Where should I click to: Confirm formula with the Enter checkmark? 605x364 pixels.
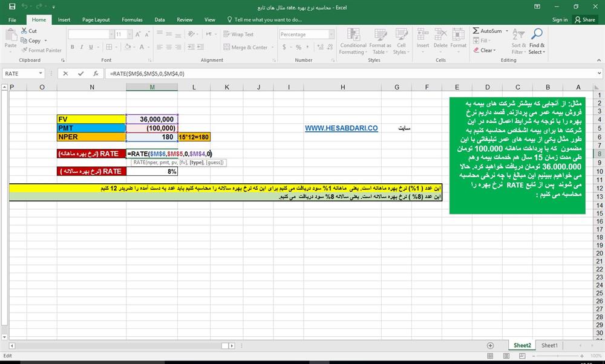click(x=80, y=73)
